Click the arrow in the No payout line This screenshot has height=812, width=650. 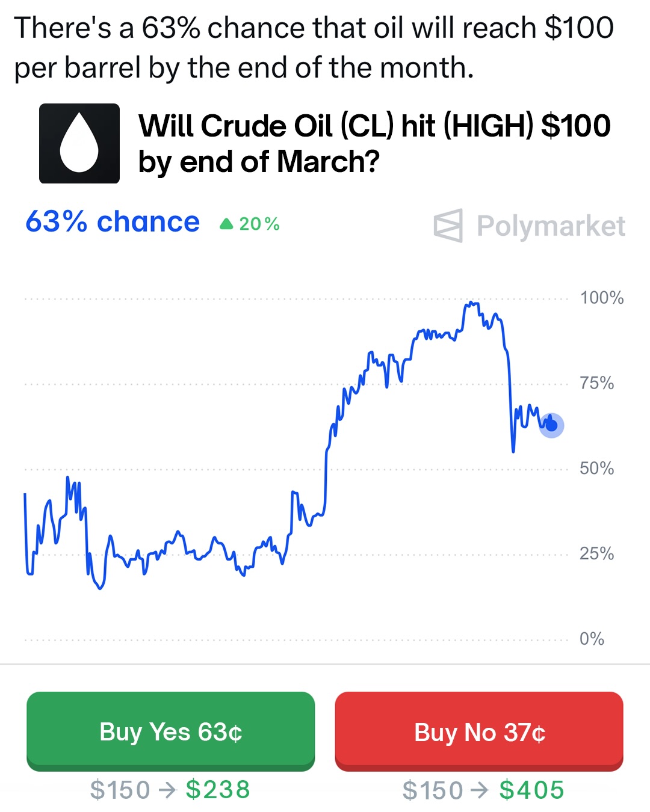[x=480, y=790]
